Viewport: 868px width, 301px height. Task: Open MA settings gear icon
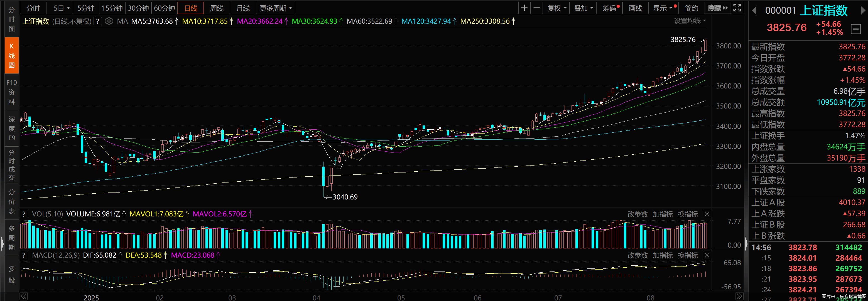(x=109, y=21)
